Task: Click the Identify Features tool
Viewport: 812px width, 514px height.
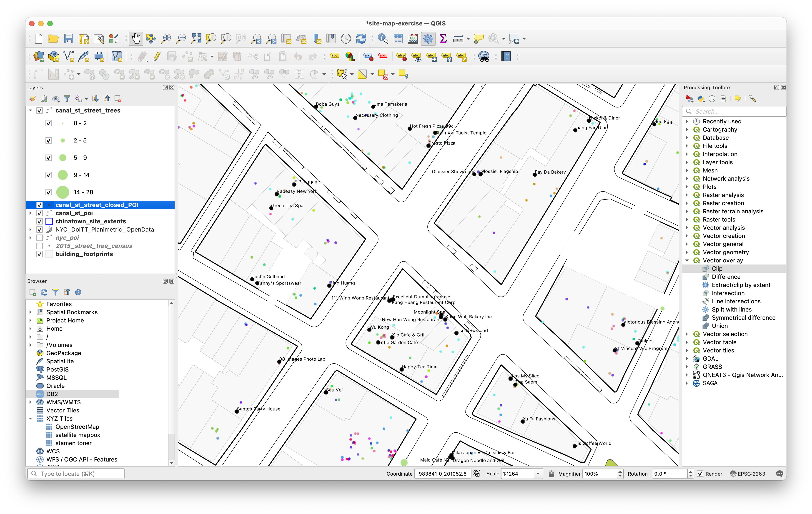Action: point(383,39)
